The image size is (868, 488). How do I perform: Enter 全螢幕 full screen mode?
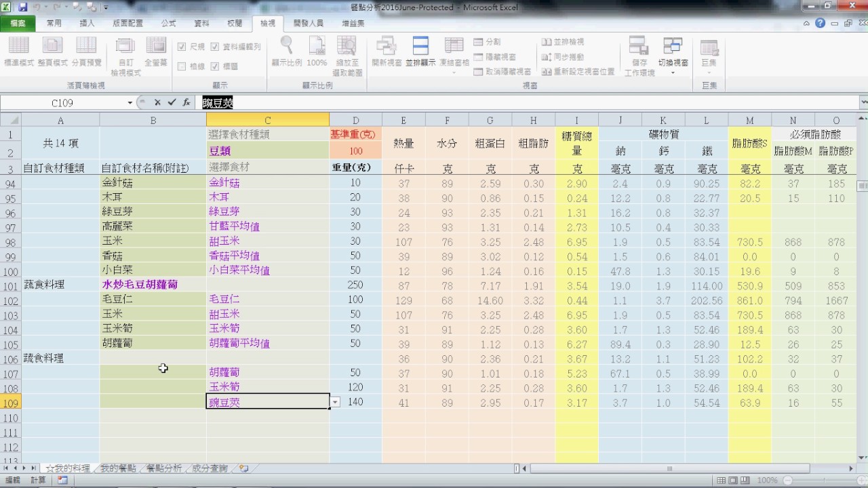pos(156,52)
